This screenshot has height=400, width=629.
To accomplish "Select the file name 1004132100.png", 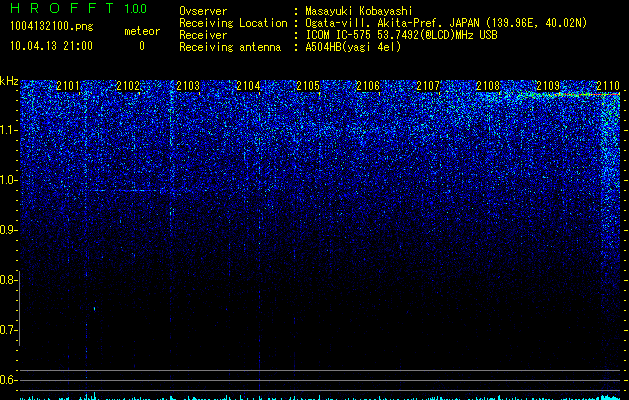I will 52,27.
